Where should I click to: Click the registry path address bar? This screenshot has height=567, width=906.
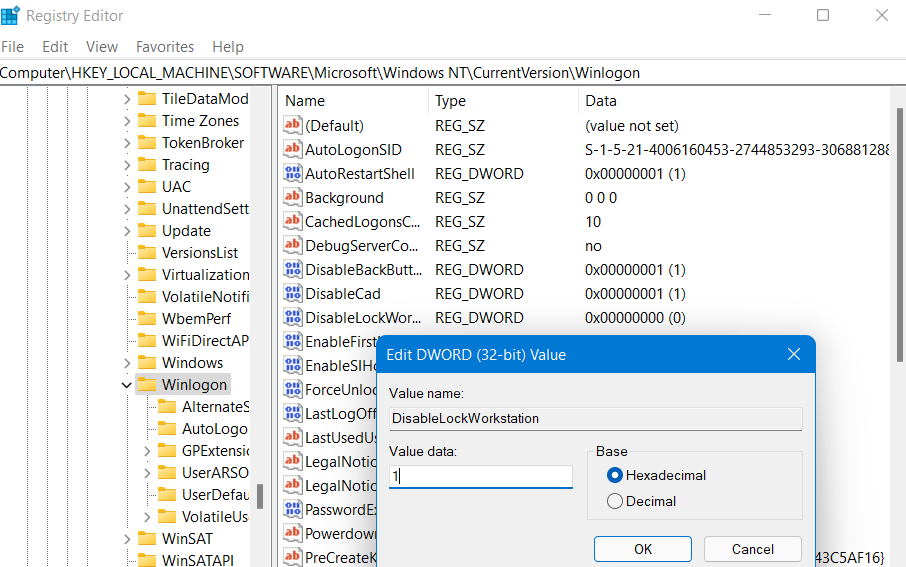click(450, 73)
